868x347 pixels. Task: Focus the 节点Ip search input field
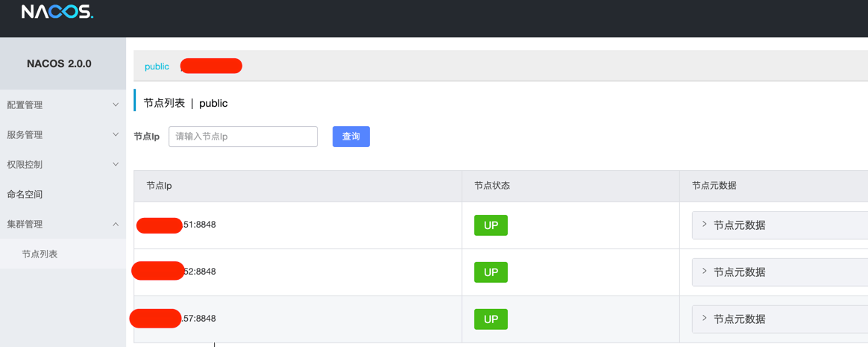pos(242,137)
